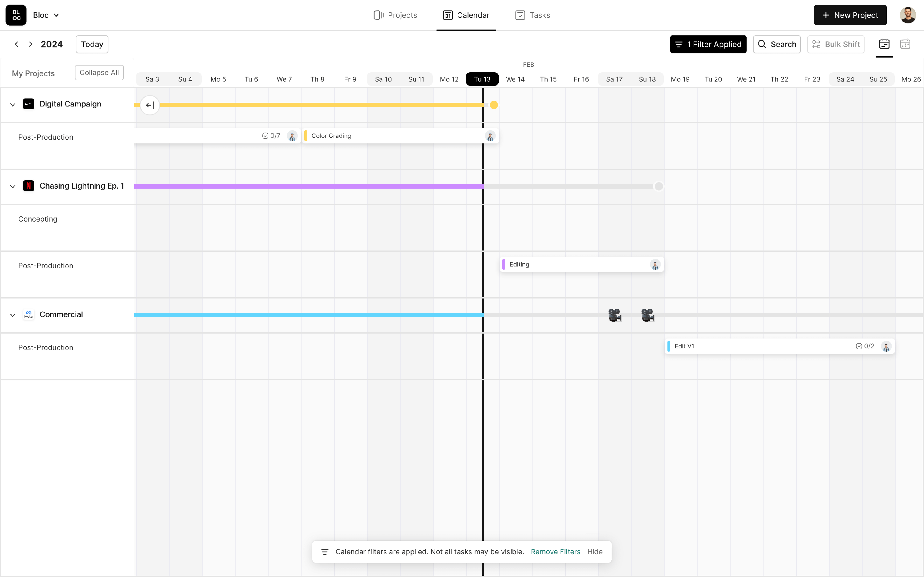
Task: Click the 0/2 checklist on Edit V1 task
Action: pos(865,346)
